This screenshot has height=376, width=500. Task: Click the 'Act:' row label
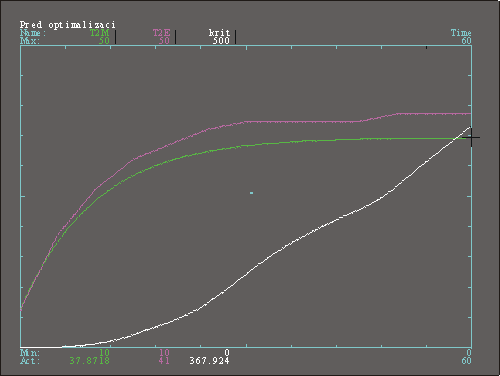coord(30,360)
